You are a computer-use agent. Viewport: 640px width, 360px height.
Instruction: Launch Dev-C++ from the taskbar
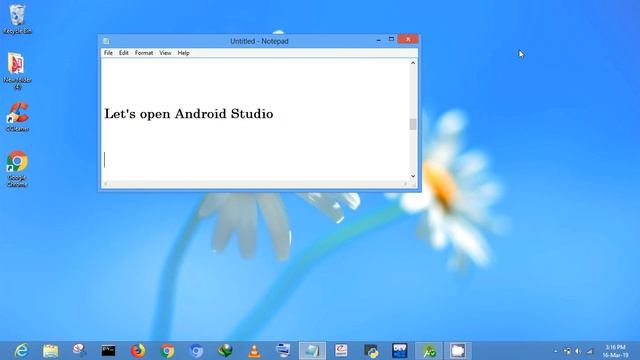point(400,351)
